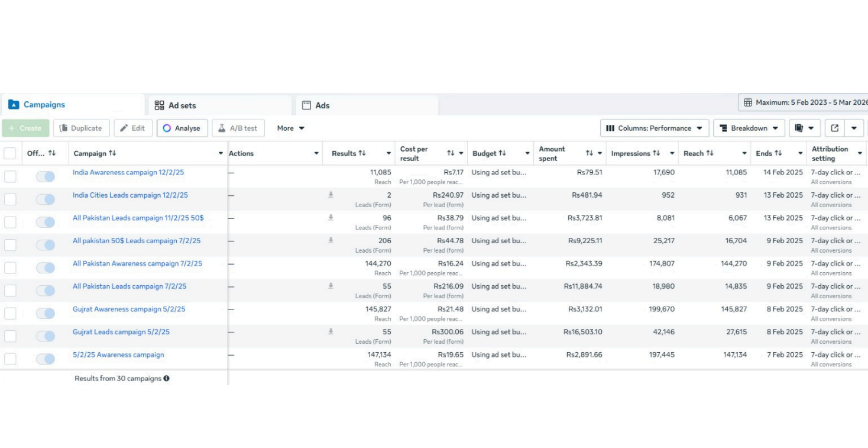
Task: Download leads for Gujrat Leads campaign
Action: point(331,331)
